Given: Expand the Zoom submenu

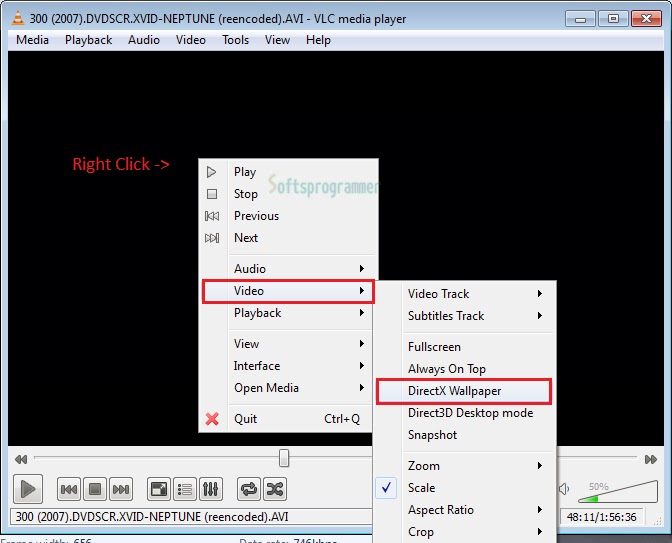Looking at the screenshot, I should pos(466,466).
